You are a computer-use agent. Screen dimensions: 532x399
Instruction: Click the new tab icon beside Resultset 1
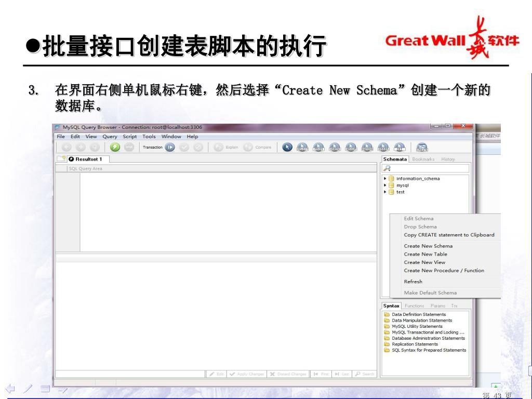tap(61, 158)
